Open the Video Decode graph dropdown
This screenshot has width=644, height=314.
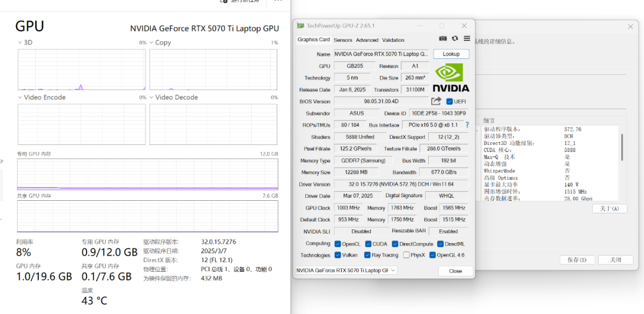pos(151,97)
